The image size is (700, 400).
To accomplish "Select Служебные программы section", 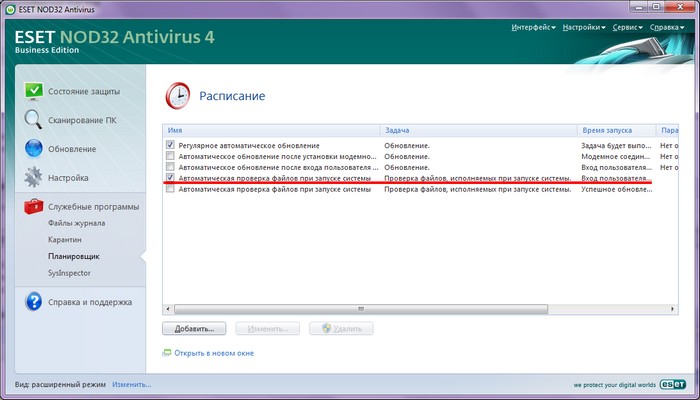I will 93,207.
